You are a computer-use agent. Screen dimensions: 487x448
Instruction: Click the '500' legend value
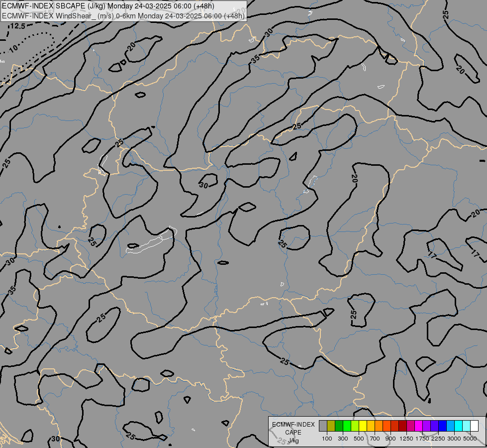[359, 439]
